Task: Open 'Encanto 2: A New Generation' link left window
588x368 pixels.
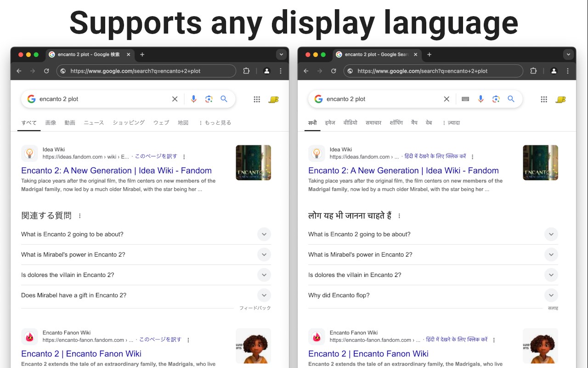Action: click(x=116, y=171)
